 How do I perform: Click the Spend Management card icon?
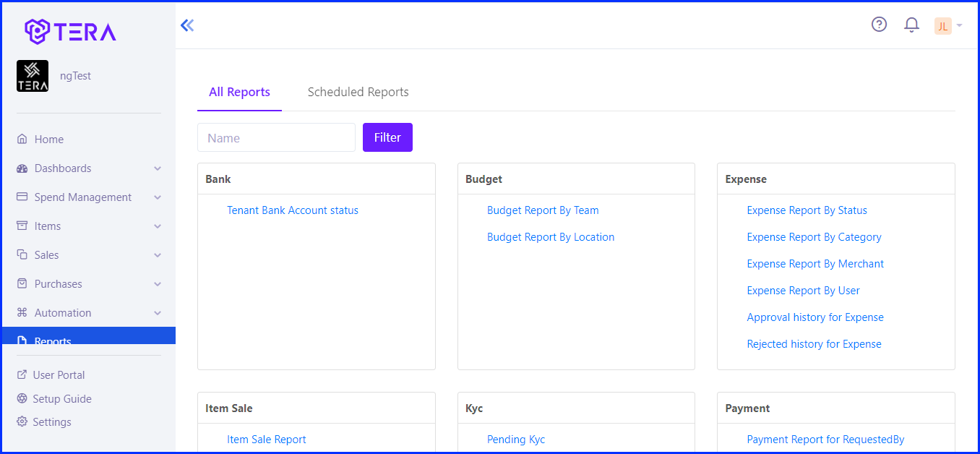(x=22, y=197)
